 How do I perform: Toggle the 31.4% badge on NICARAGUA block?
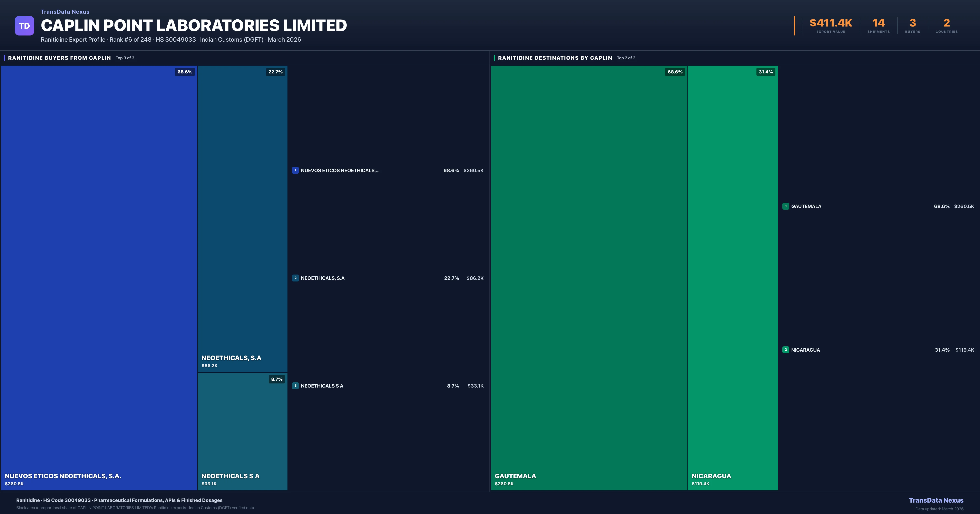click(765, 71)
